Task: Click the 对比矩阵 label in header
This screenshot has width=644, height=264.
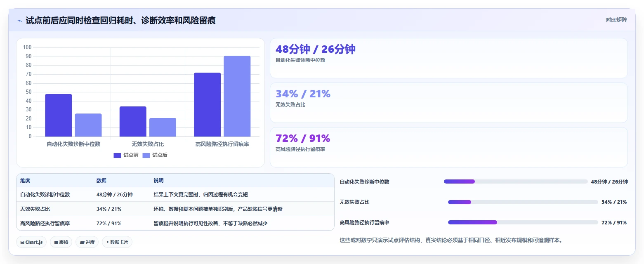Action: point(616,20)
